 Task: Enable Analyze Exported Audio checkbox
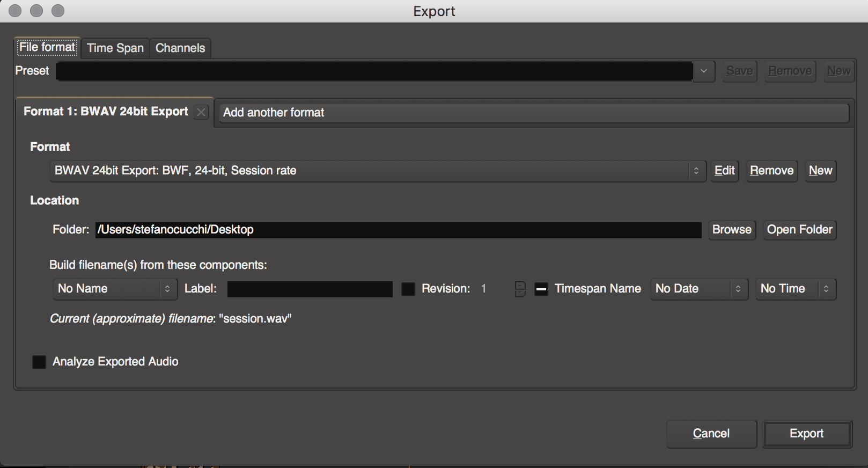pos(39,362)
